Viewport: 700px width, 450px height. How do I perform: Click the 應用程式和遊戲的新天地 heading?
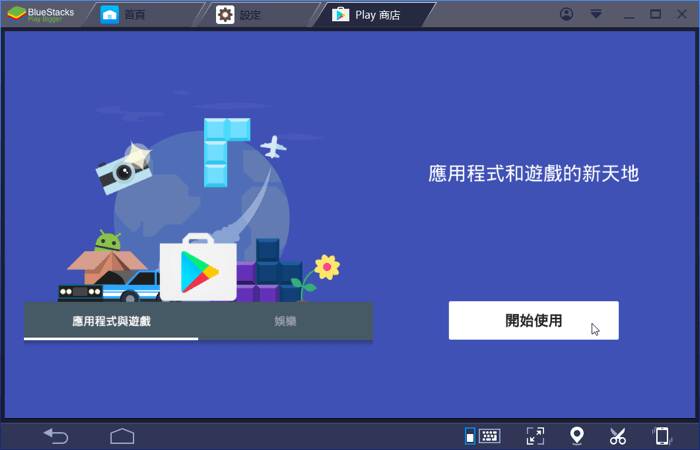533,173
